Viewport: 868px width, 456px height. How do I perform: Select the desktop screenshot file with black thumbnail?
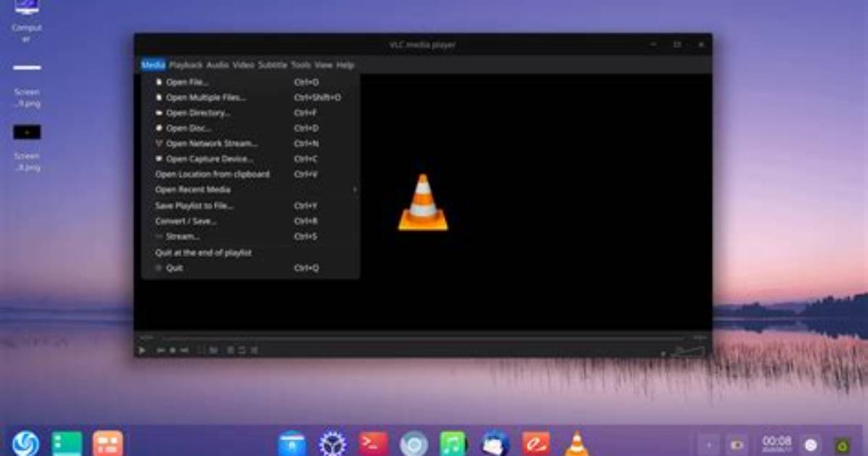(27, 147)
